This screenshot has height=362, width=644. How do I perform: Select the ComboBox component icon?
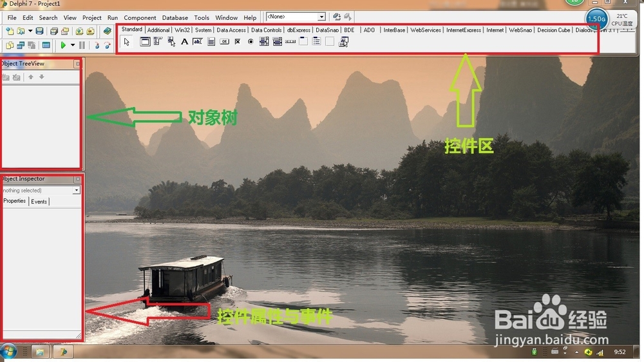tap(277, 41)
